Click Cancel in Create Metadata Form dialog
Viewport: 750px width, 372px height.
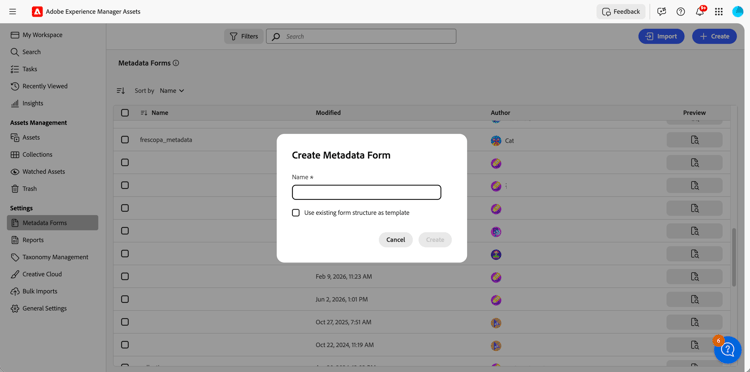(396, 240)
